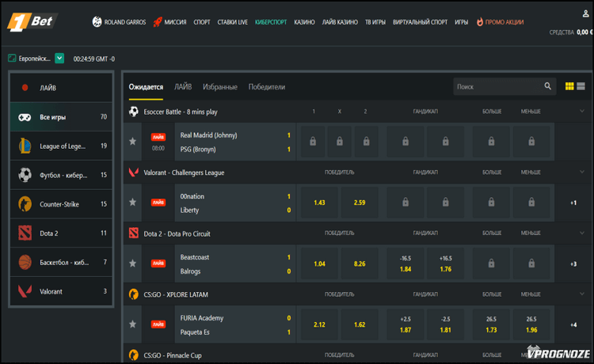Open the Ставки Live menu item
This screenshot has height=364, width=594.
pos(233,22)
